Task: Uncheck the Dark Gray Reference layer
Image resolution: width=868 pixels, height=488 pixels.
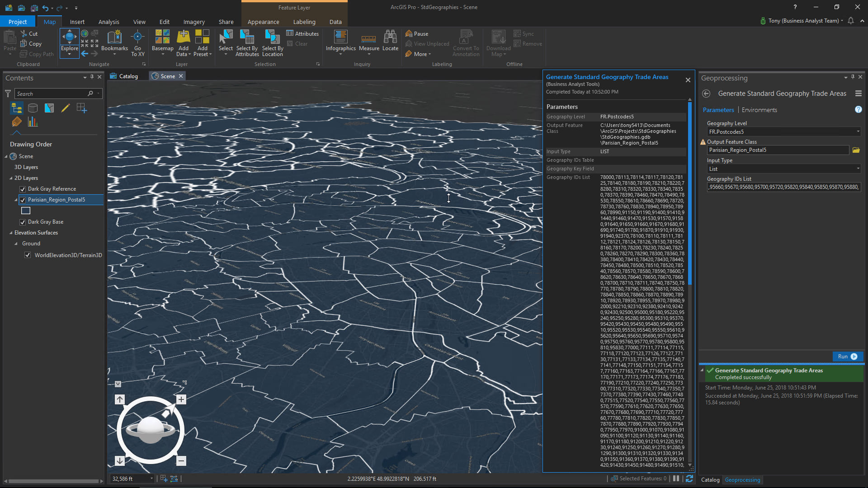Action: [x=23, y=189]
